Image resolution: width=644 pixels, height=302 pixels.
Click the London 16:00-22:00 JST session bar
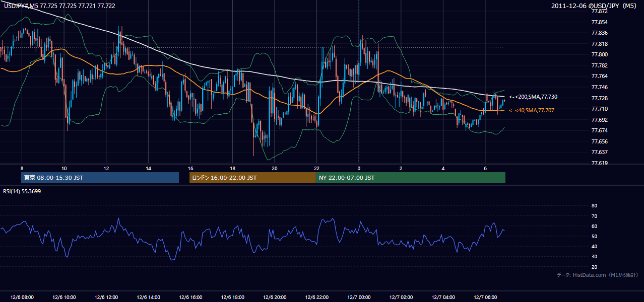tap(252, 178)
